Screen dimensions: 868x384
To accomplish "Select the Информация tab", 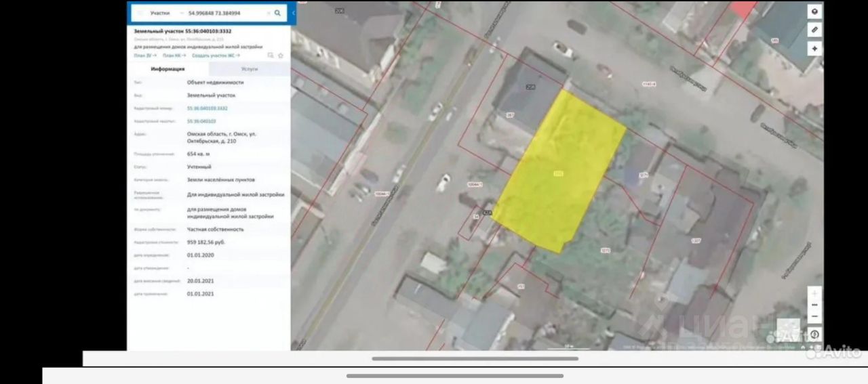I will [x=168, y=69].
